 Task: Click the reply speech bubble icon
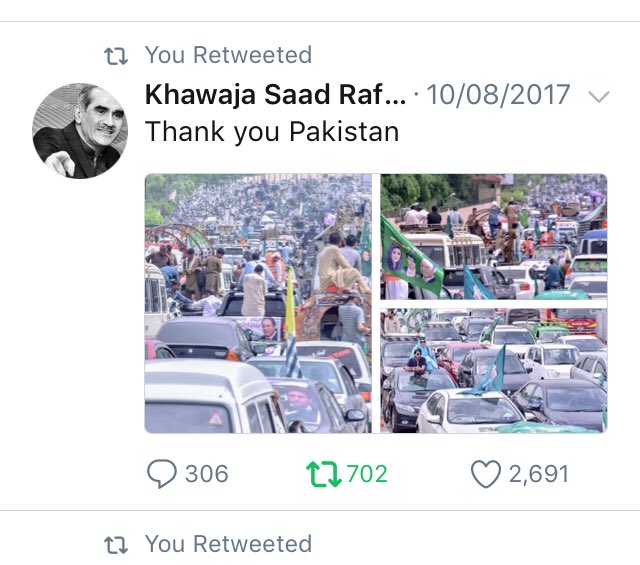(x=162, y=474)
